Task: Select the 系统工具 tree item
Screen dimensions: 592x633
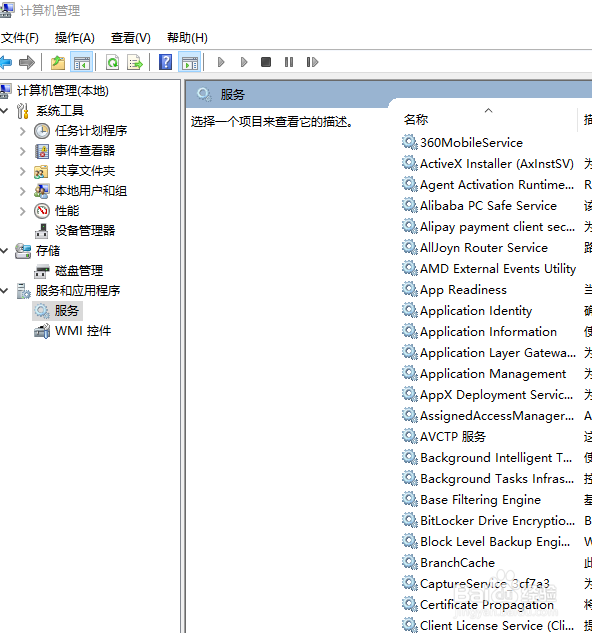Action: tap(60, 111)
